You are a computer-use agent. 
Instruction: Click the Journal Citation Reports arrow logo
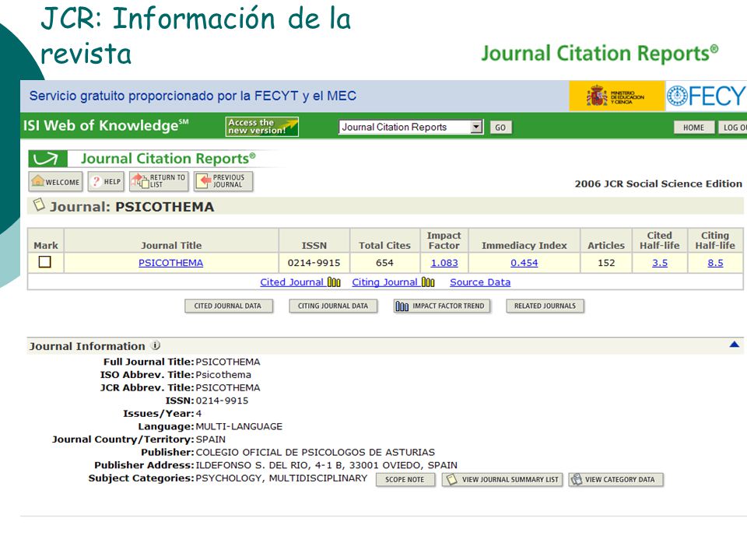tap(47, 159)
